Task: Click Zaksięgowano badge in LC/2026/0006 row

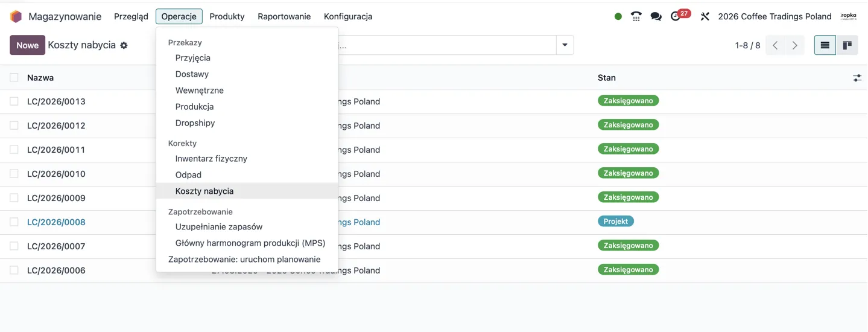Action: tap(628, 270)
